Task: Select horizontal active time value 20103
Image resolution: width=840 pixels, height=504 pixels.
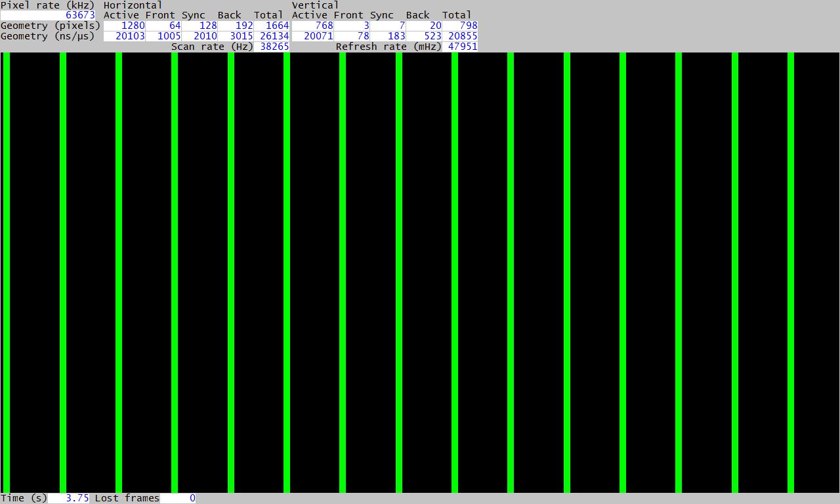Action: [x=124, y=36]
